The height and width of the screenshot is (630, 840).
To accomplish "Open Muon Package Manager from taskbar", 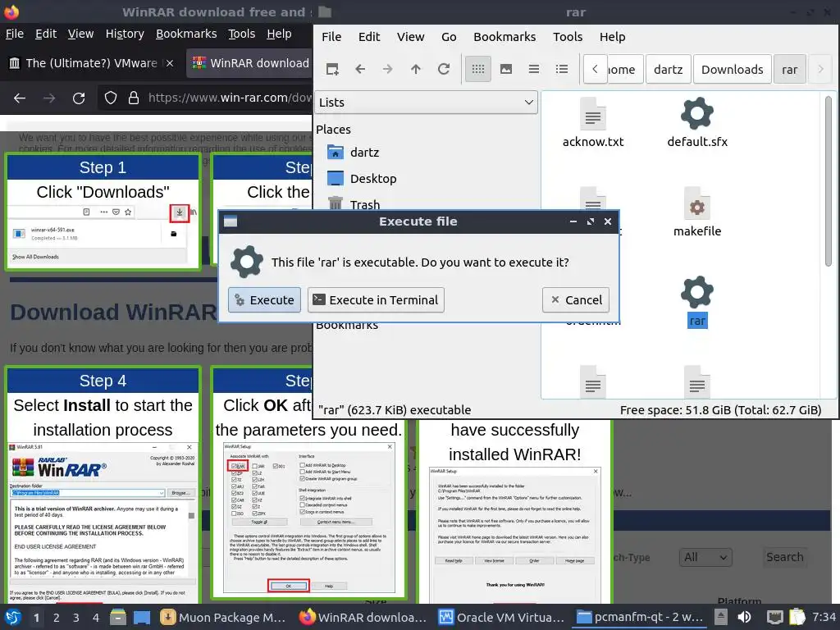I will click(224, 618).
